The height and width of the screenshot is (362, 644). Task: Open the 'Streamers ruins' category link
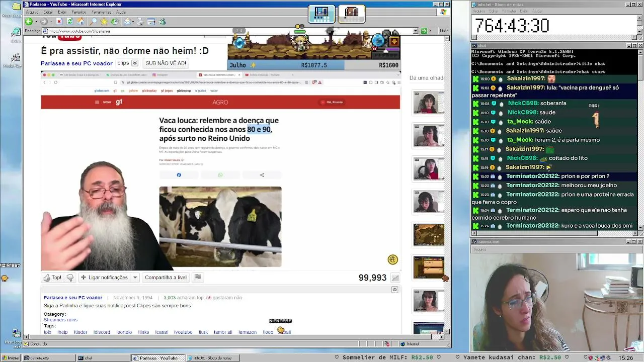(60, 320)
